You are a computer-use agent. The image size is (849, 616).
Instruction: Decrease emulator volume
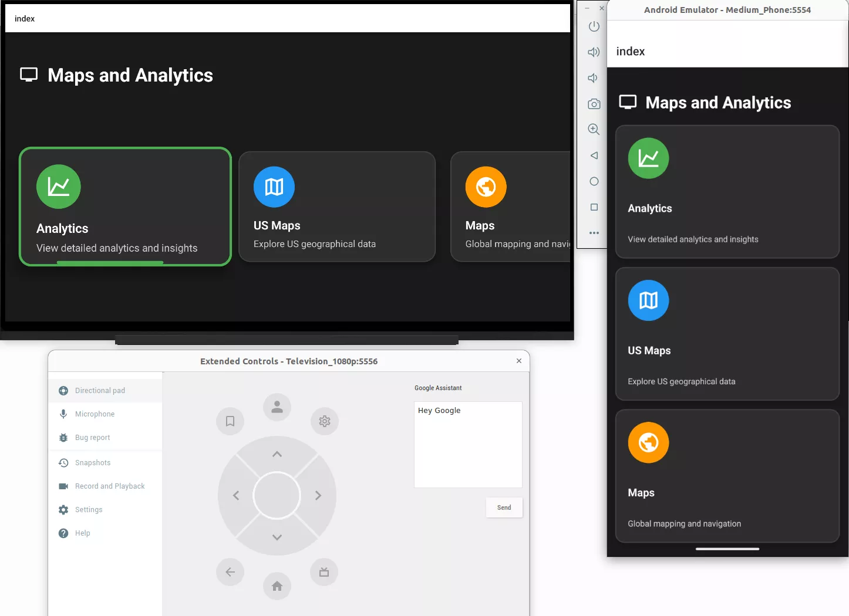click(593, 77)
